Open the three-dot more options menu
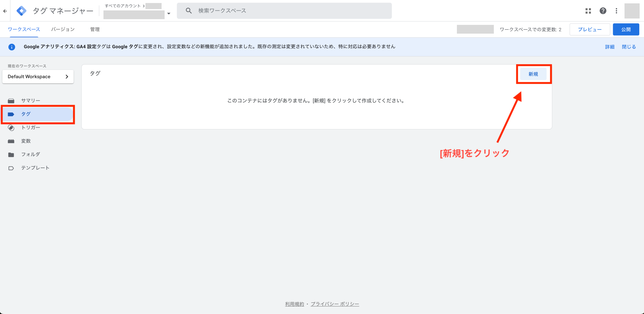Image resolution: width=644 pixels, height=314 pixels. click(616, 11)
